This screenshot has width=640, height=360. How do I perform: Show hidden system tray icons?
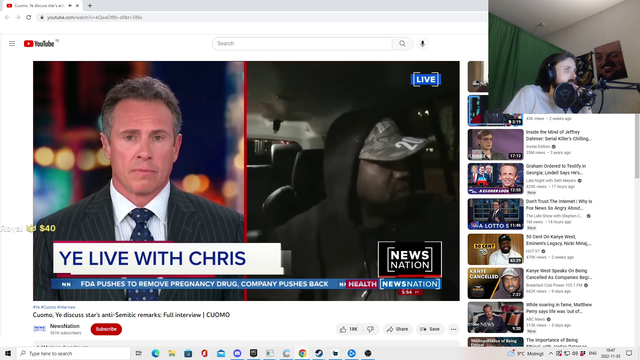[x=551, y=353]
